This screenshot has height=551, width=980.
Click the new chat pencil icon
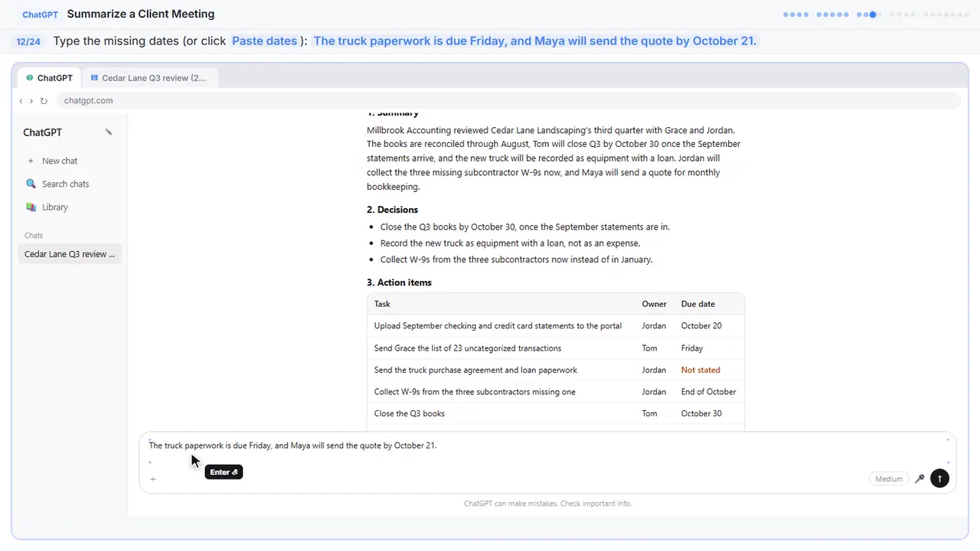point(109,132)
